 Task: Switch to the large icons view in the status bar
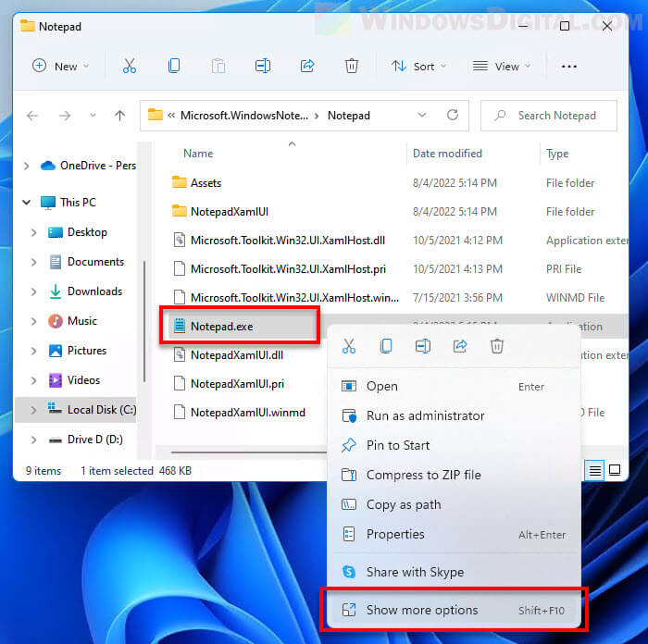615,470
